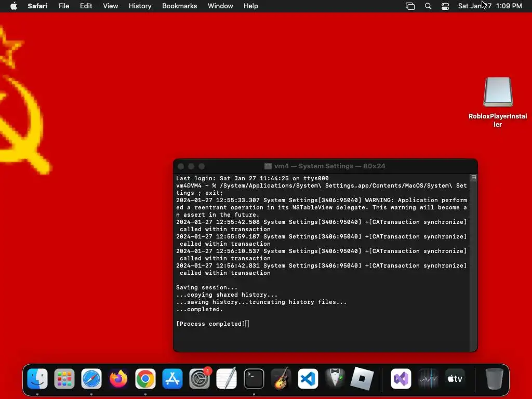Open the Edit menu

pos(86,6)
